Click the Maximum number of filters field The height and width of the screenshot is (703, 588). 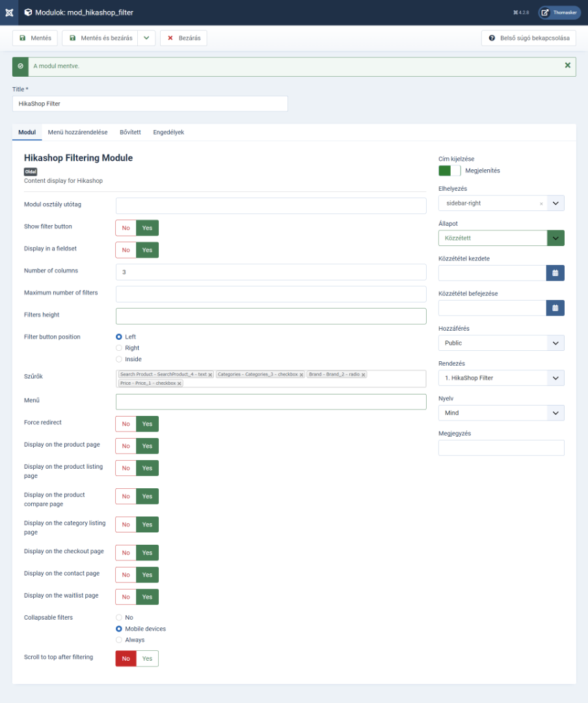tap(271, 294)
